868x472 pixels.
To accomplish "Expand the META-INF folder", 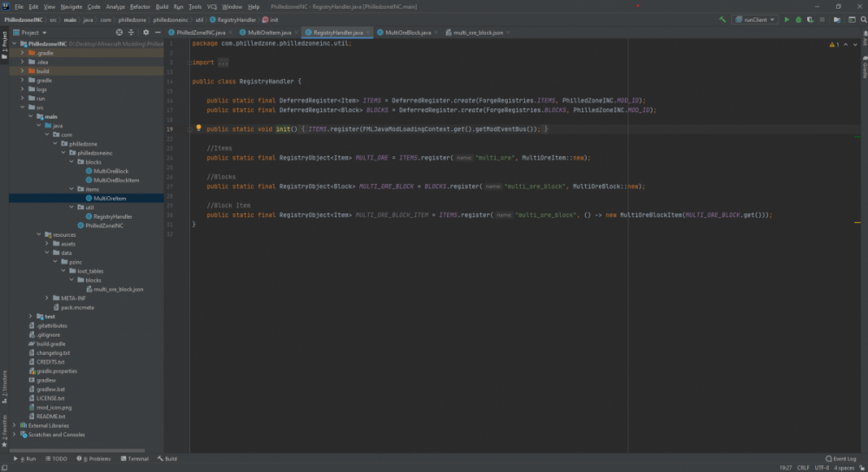I will point(47,298).
